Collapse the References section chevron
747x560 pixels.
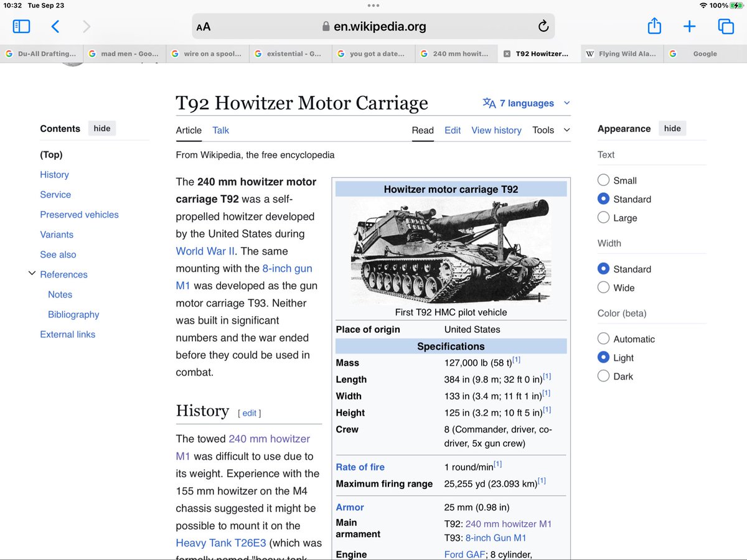32,273
